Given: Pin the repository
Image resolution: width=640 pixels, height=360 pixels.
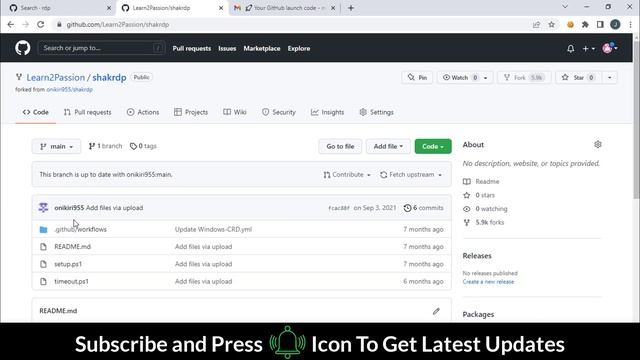Looking at the screenshot, I should 417,78.
